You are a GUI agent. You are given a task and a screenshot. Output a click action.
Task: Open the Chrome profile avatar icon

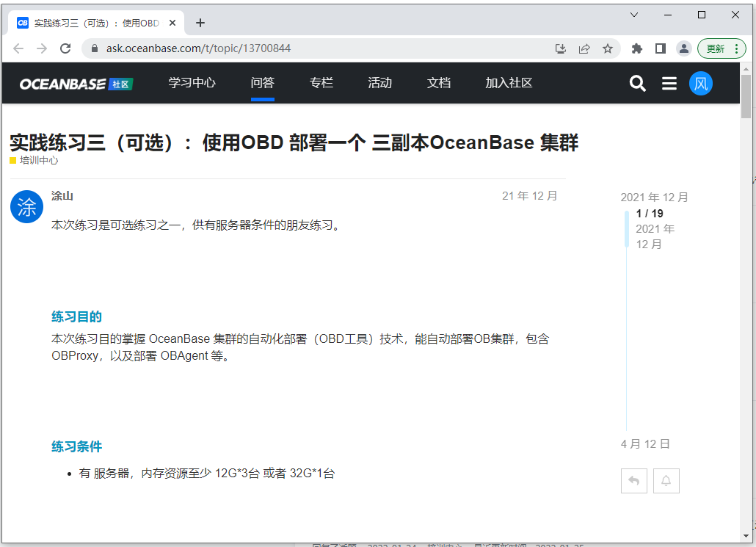pyautogui.click(x=683, y=48)
